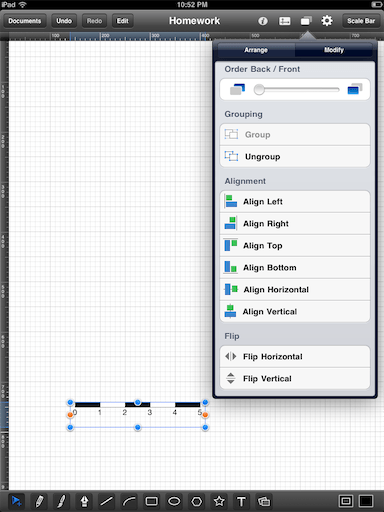Switch to the Arrange tab
The height and width of the screenshot is (512, 384).
coord(256,50)
